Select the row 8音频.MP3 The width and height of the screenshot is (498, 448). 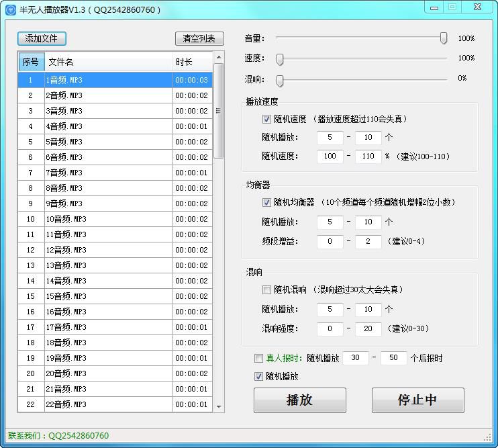click(115, 188)
